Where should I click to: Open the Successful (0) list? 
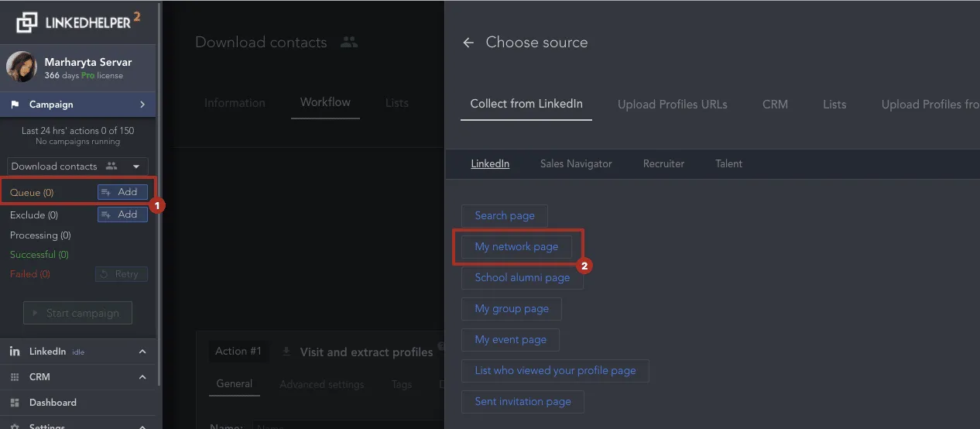[x=39, y=255]
